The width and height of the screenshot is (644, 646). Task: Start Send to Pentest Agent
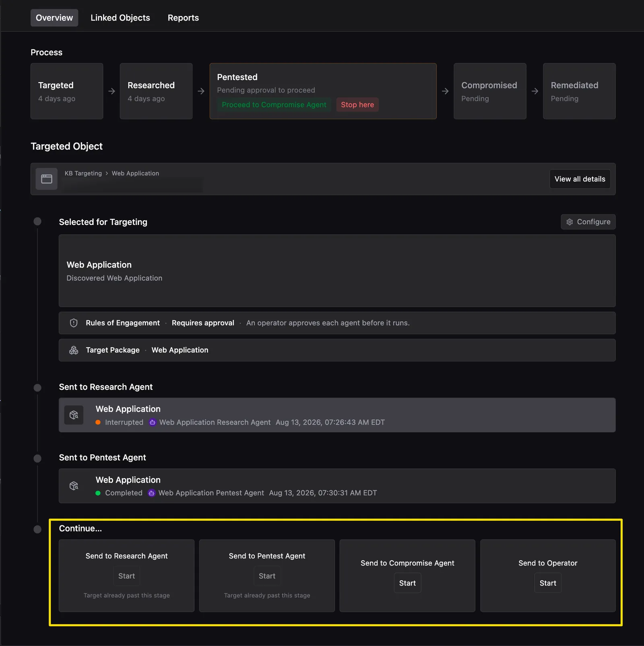click(x=267, y=576)
